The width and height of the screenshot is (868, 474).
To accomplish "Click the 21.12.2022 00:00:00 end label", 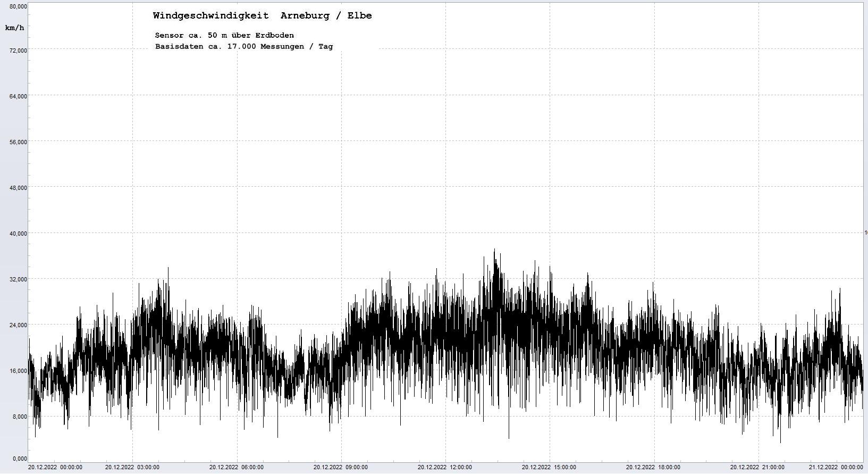I will point(836,468).
